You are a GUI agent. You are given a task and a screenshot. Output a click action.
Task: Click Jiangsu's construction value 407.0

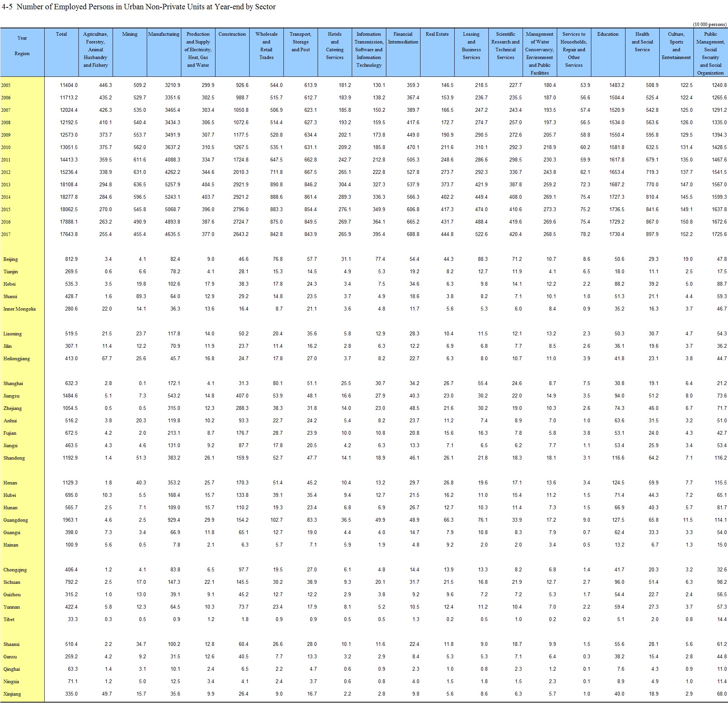[242, 396]
